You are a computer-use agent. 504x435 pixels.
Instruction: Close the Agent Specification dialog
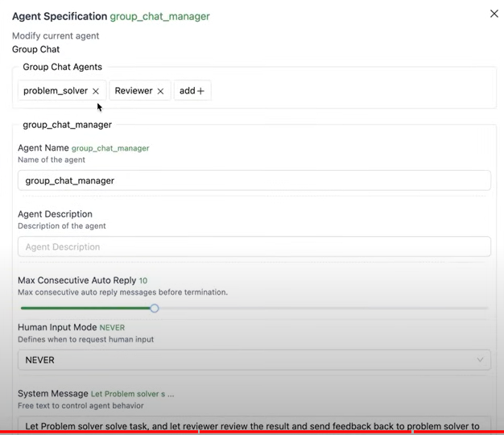494,14
